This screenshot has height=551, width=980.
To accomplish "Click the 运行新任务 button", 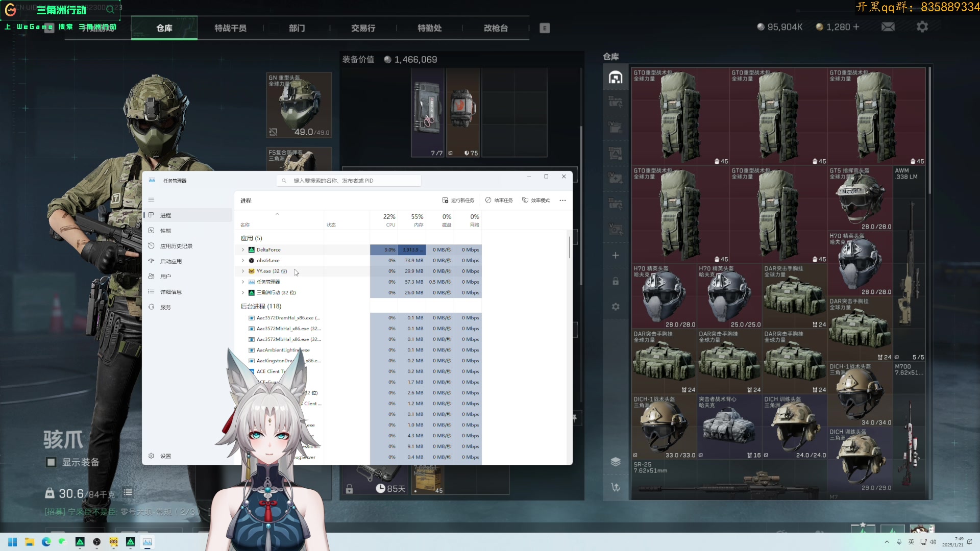I will 458,201.
